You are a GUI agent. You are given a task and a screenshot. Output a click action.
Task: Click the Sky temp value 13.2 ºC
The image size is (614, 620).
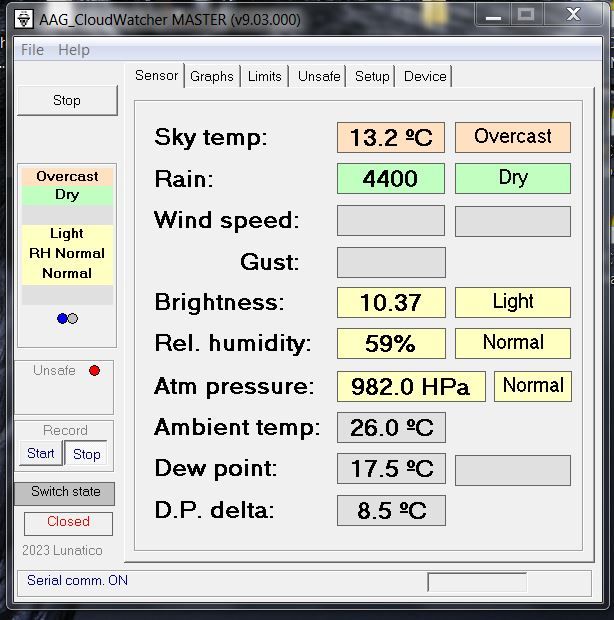[391, 138]
